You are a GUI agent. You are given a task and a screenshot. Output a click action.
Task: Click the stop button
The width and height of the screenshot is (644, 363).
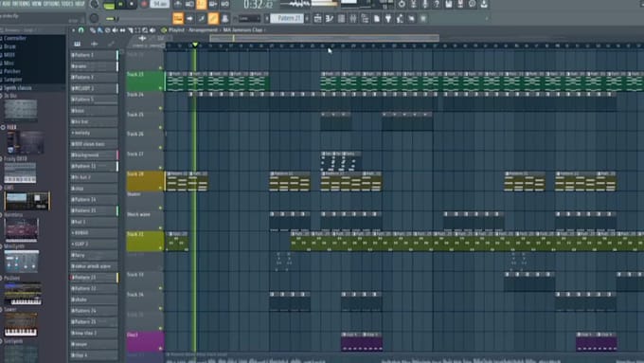(132, 4)
